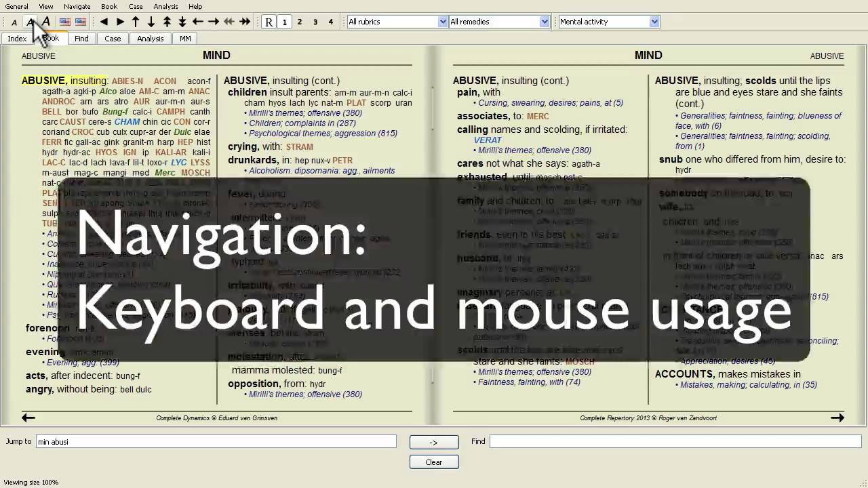Click the Find input field at bottom

pos(675,441)
